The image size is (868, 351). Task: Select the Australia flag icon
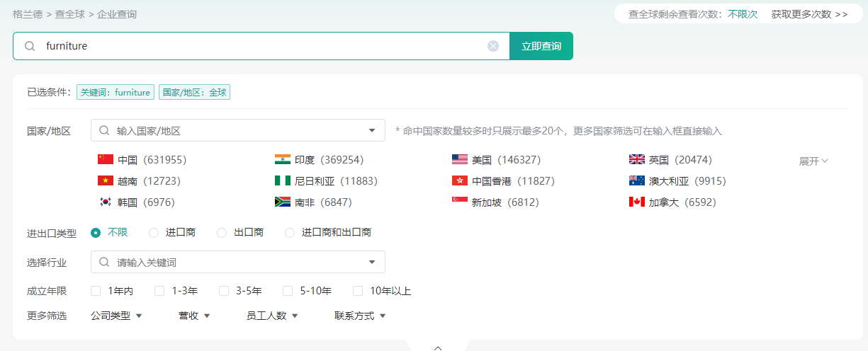click(637, 180)
